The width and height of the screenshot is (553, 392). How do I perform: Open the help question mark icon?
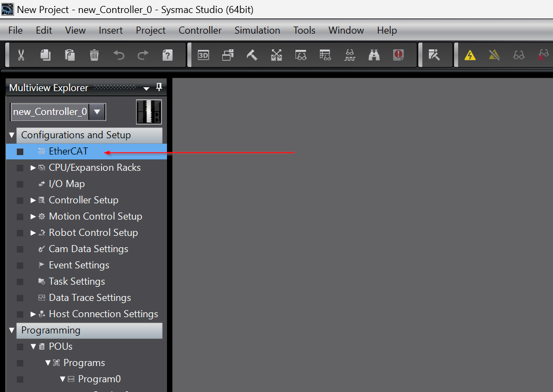(x=167, y=55)
